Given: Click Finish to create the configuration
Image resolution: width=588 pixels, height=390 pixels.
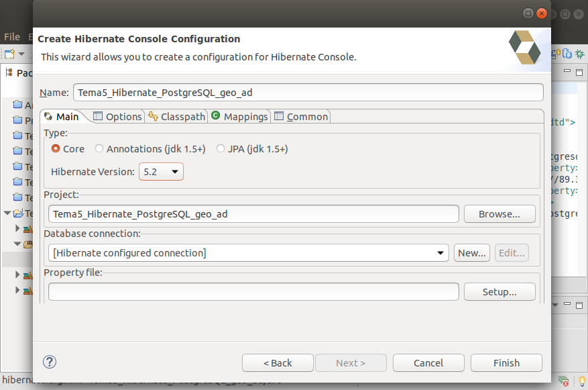Looking at the screenshot, I should pos(506,363).
